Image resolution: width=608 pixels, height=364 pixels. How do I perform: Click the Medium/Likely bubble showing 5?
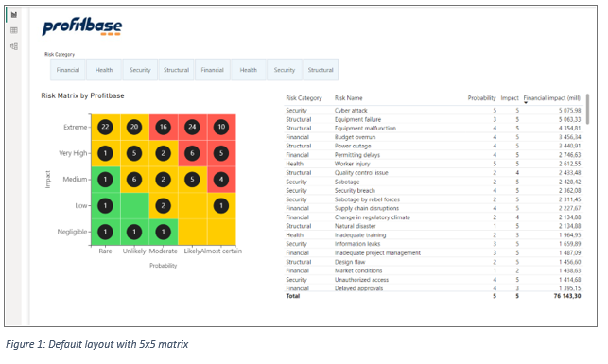pyautogui.click(x=192, y=180)
